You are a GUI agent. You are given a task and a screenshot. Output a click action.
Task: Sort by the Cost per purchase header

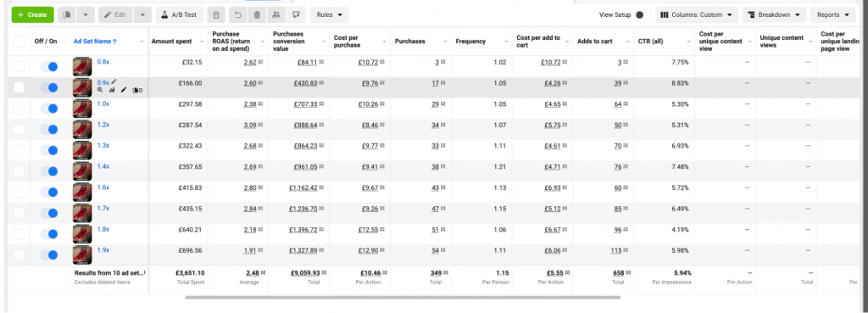[347, 42]
